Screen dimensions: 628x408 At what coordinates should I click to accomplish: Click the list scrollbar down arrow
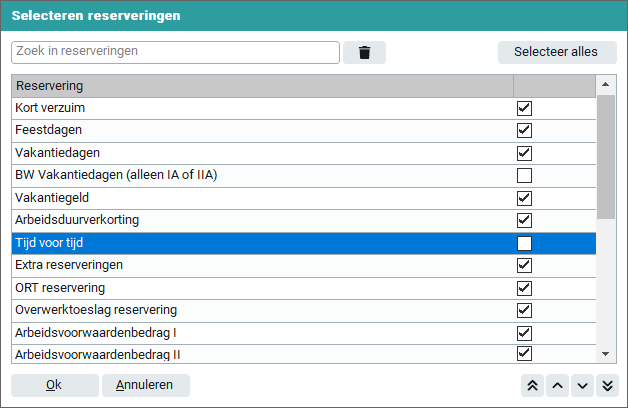pyautogui.click(x=605, y=353)
